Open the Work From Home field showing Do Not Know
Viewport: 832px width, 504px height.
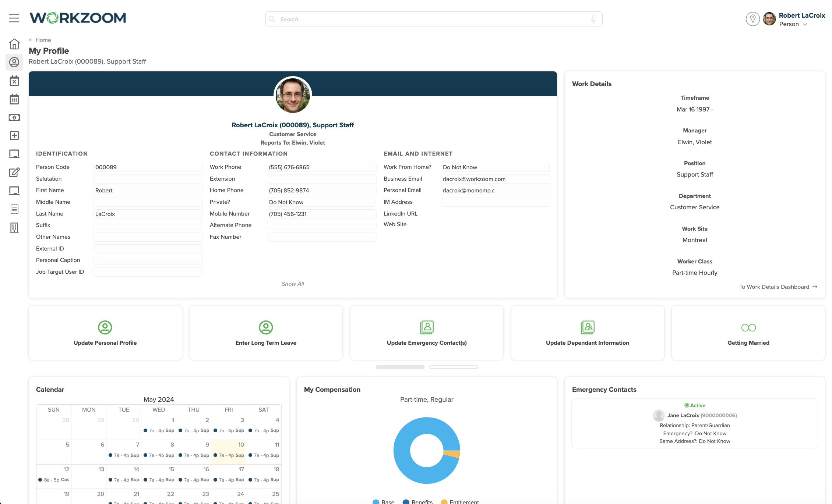(495, 167)
